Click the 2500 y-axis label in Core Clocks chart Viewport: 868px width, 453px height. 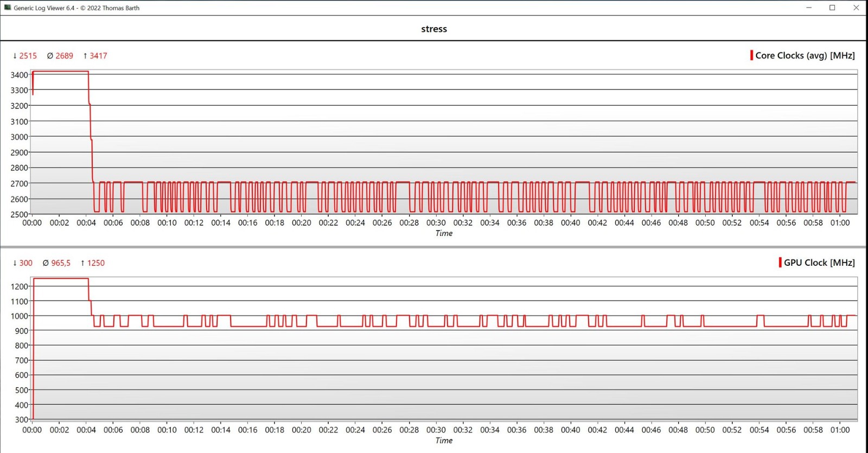(19, 214)
